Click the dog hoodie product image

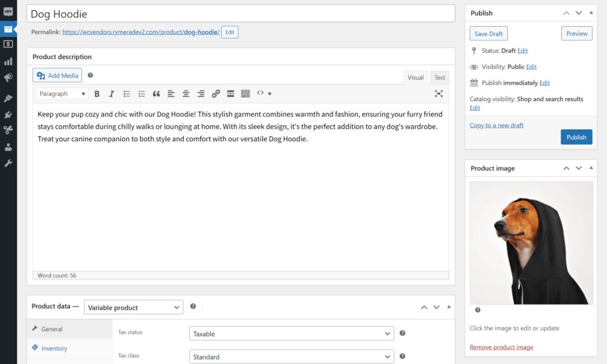click(531, 242)
